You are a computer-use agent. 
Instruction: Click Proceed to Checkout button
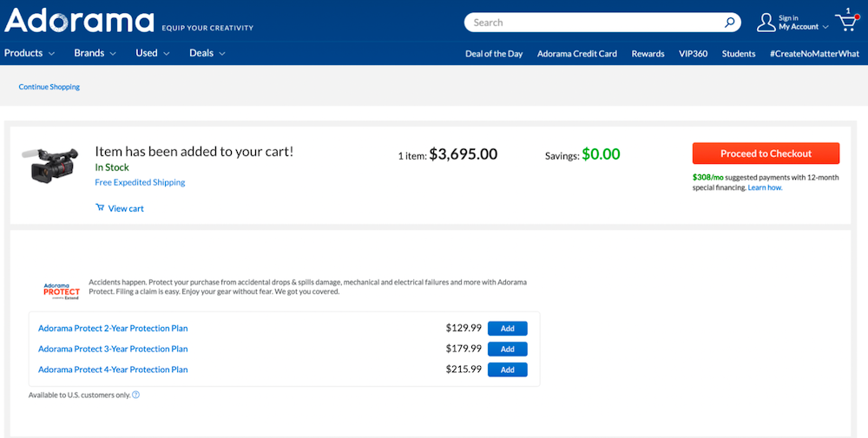(x=766, y=154)
